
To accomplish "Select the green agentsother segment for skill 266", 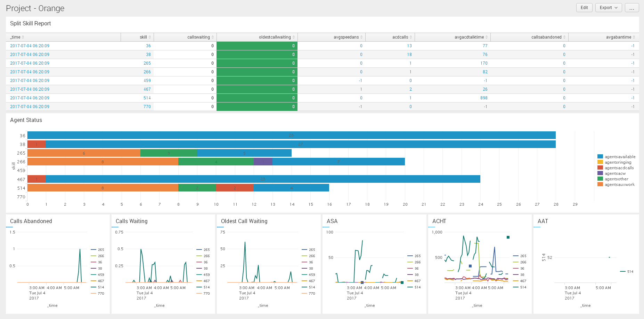I will point(216,162).
